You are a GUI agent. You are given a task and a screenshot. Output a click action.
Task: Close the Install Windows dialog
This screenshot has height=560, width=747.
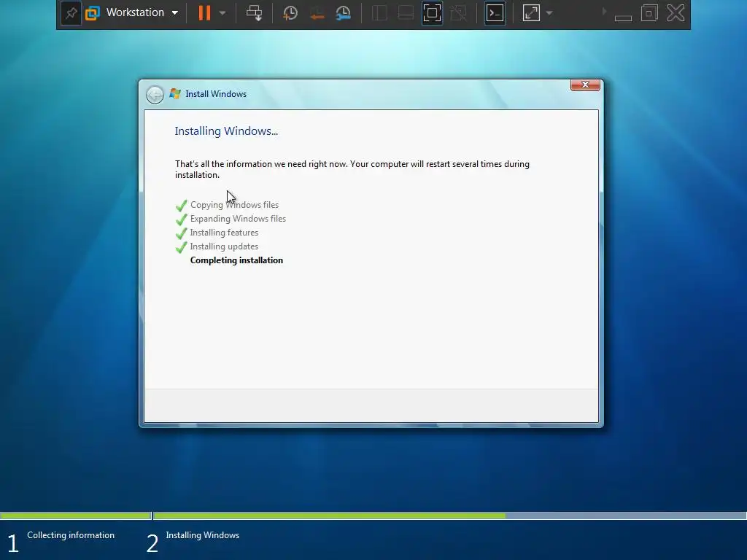585,85
